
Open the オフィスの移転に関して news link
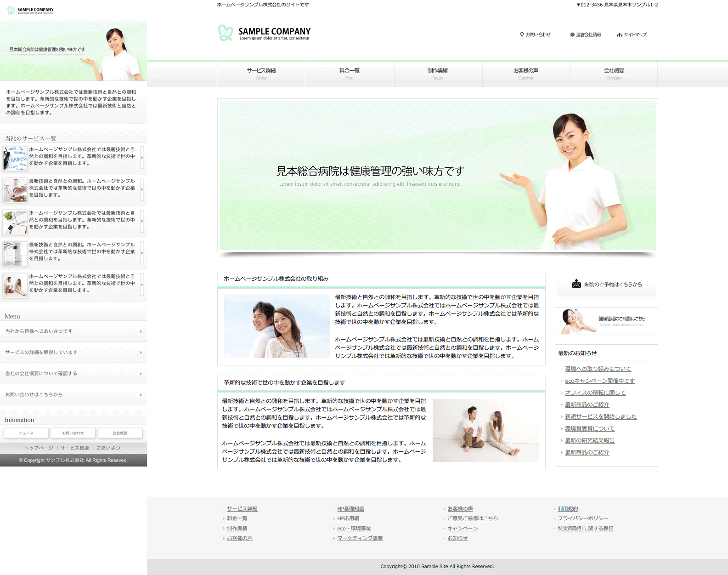pyautogui.click(x=595, y=393)
